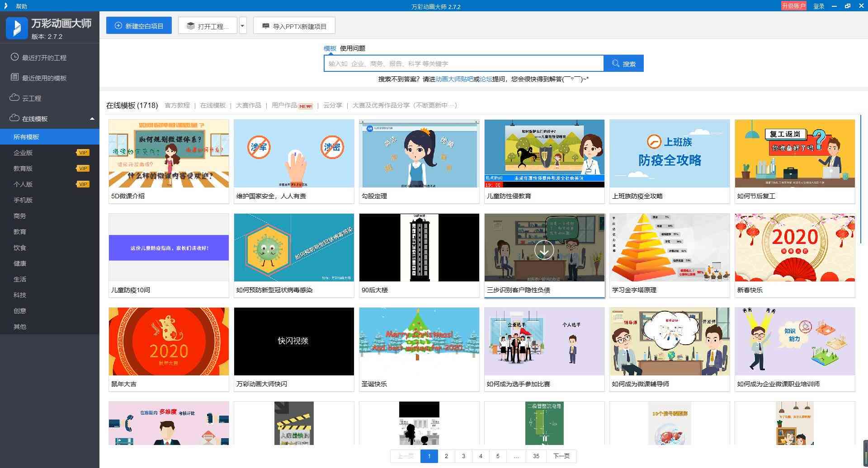Open the 帮助 menu
The image size is (868, 468).
pos(21,6)
